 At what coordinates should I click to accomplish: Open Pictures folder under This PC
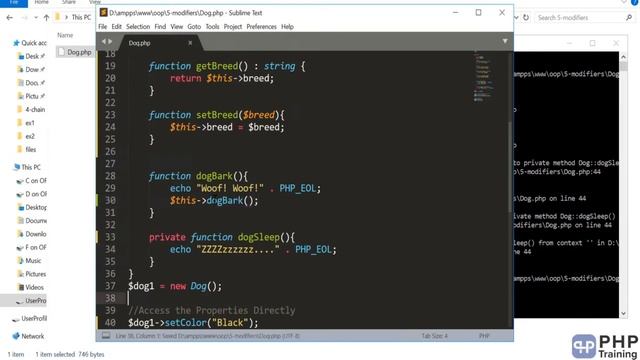(x=32, y=274)
